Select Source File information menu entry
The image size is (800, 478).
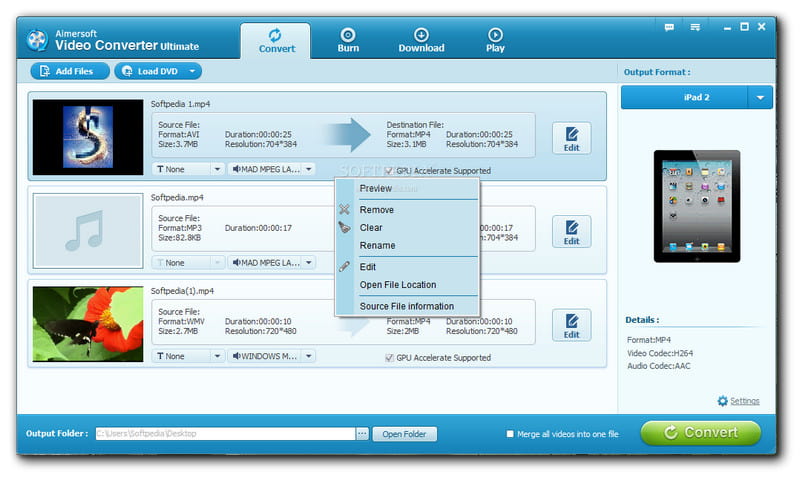(x=407, y=306)
